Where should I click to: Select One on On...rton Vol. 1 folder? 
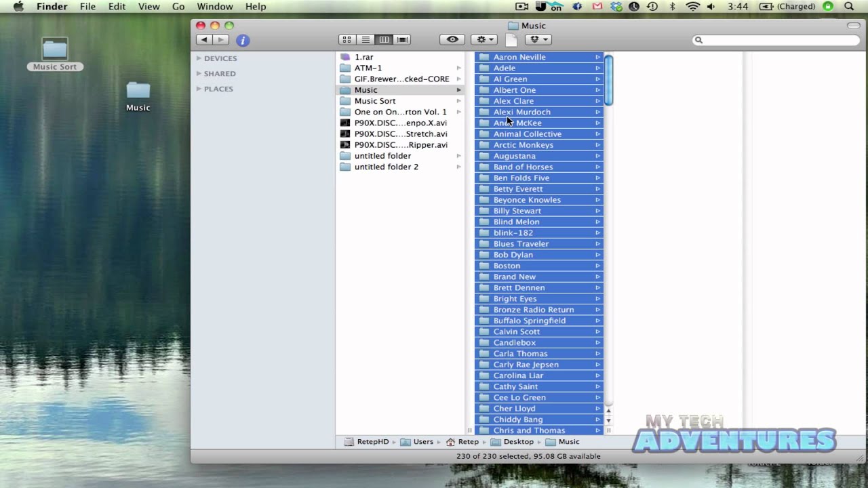[400, 112]
